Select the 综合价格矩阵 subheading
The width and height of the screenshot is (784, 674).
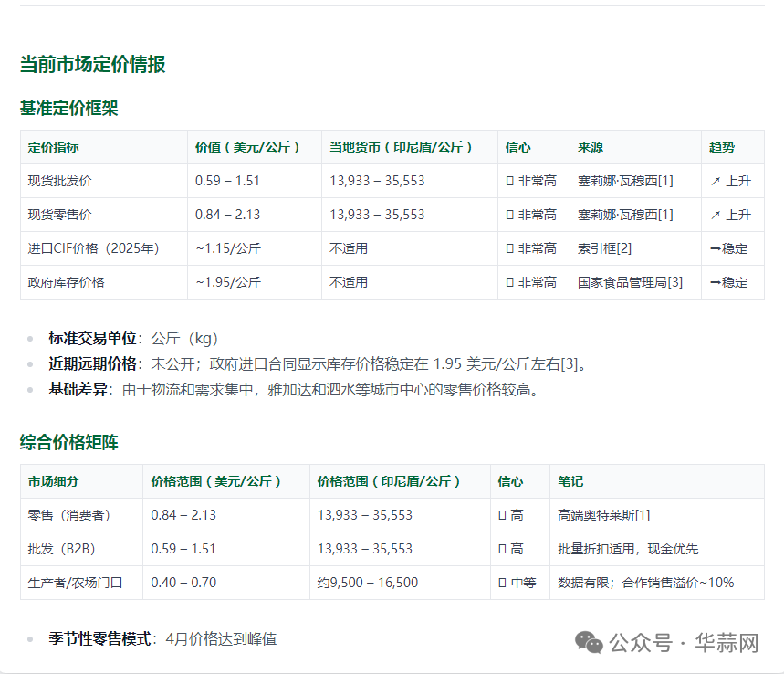[x=69, y=442]
